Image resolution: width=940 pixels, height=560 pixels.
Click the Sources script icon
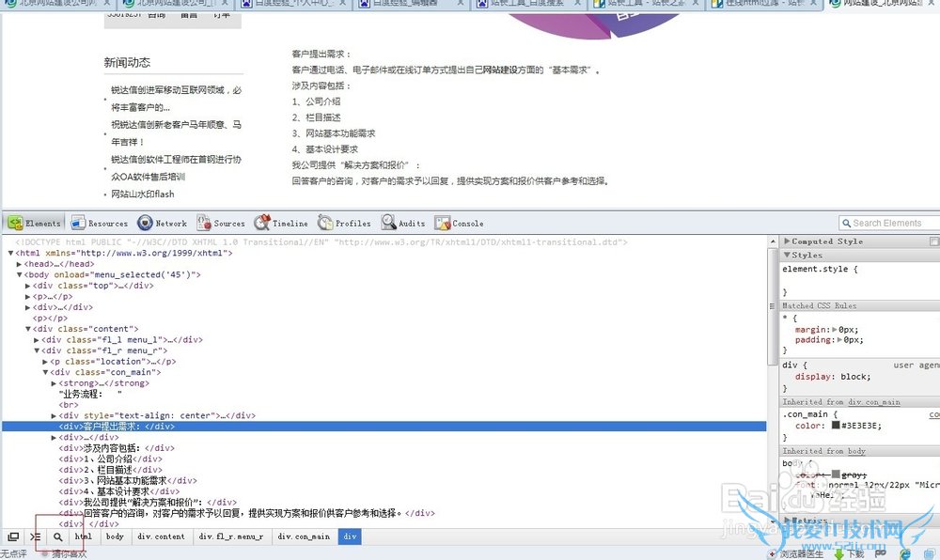click(x=204, y=223)
